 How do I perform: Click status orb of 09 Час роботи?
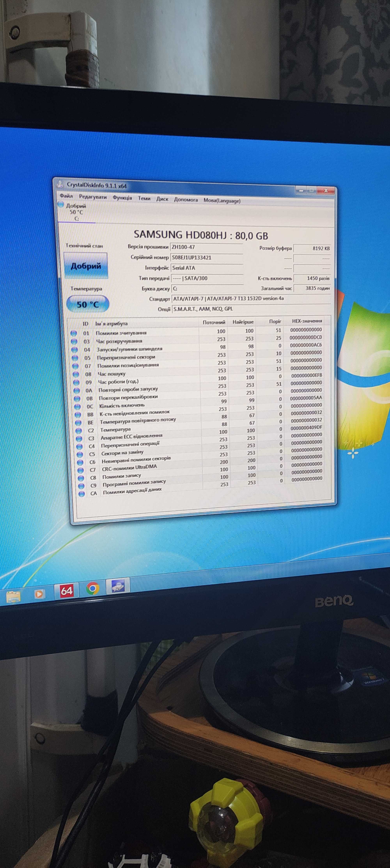(76, 382)
